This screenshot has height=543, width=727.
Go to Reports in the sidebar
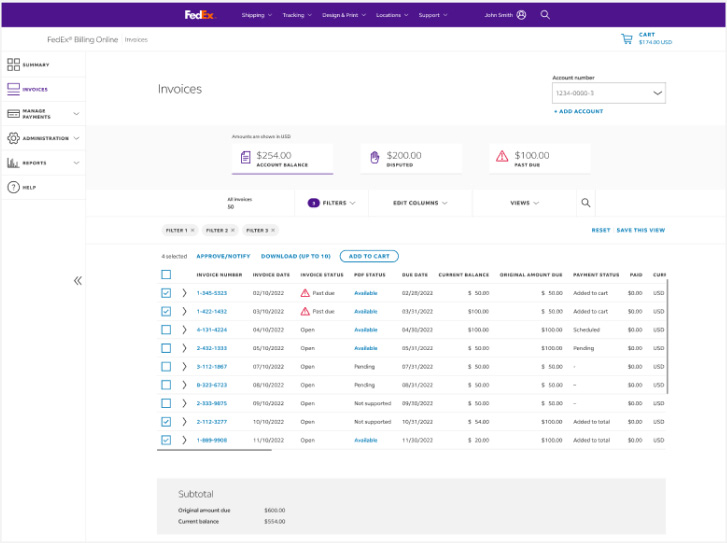(33, 163)
